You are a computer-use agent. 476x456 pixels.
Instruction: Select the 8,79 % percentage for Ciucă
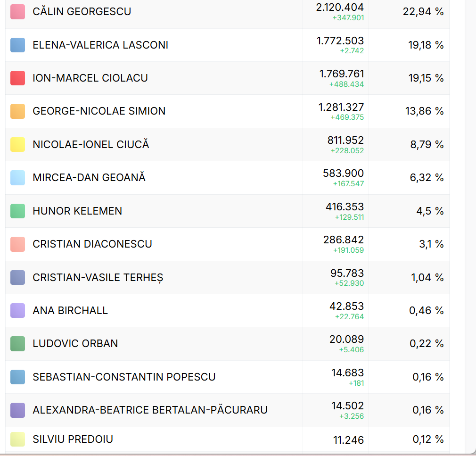(x=427, y=144)
